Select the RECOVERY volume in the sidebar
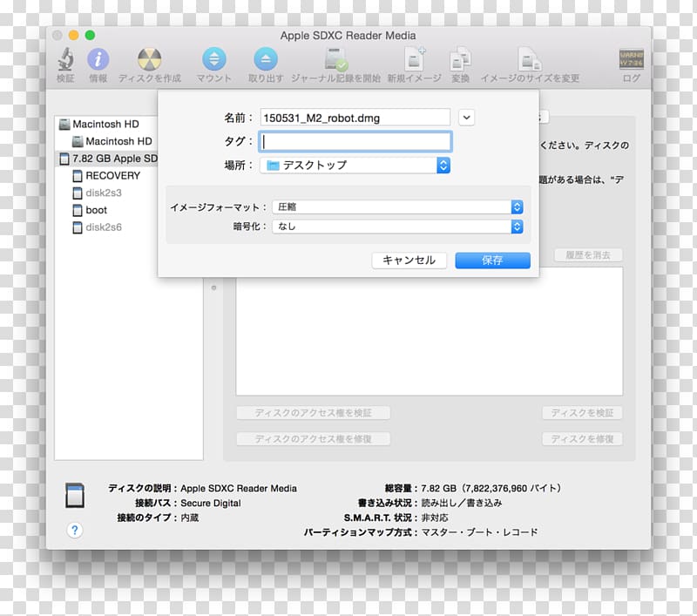Image resolution: width=697 pixels, height=616 pixels. tap(109, 175)
